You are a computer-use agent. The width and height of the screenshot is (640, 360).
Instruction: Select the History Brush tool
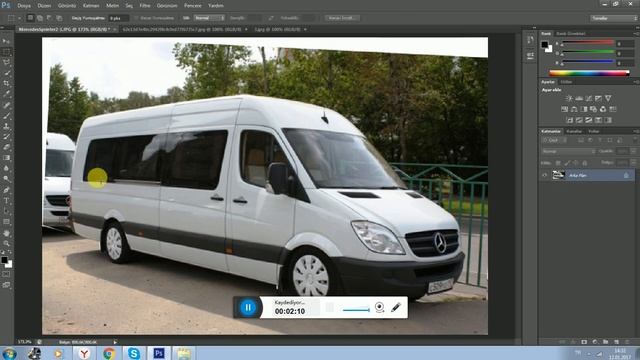click(7, 137)
